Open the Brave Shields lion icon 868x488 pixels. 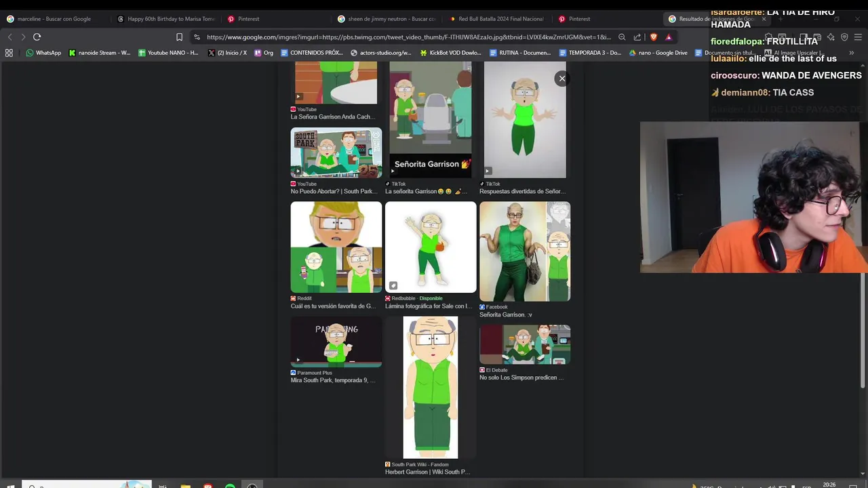pos(654,37)
